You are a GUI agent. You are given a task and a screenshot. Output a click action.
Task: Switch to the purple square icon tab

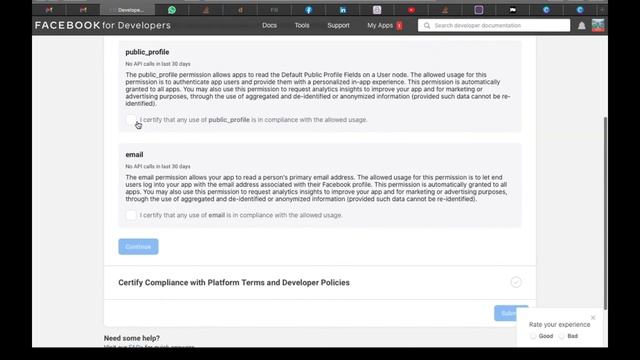click(x=479, y=10)
